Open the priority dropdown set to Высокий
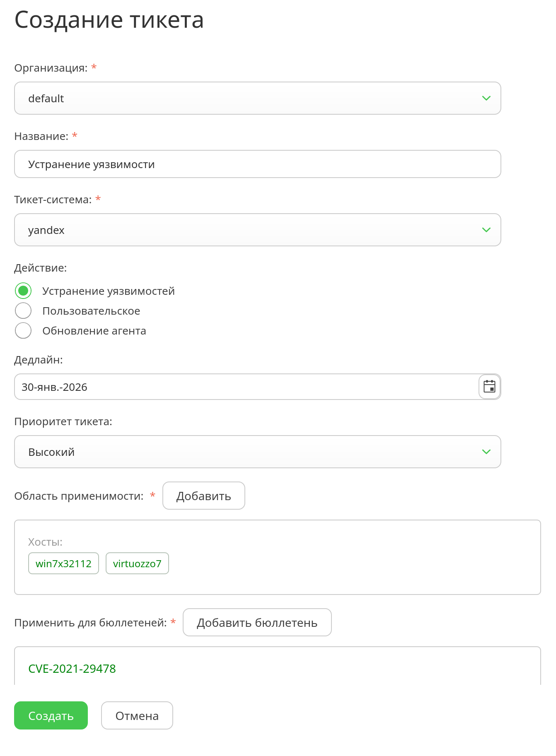The width and height of the screenshot is (556, 756). click(249, 452)
